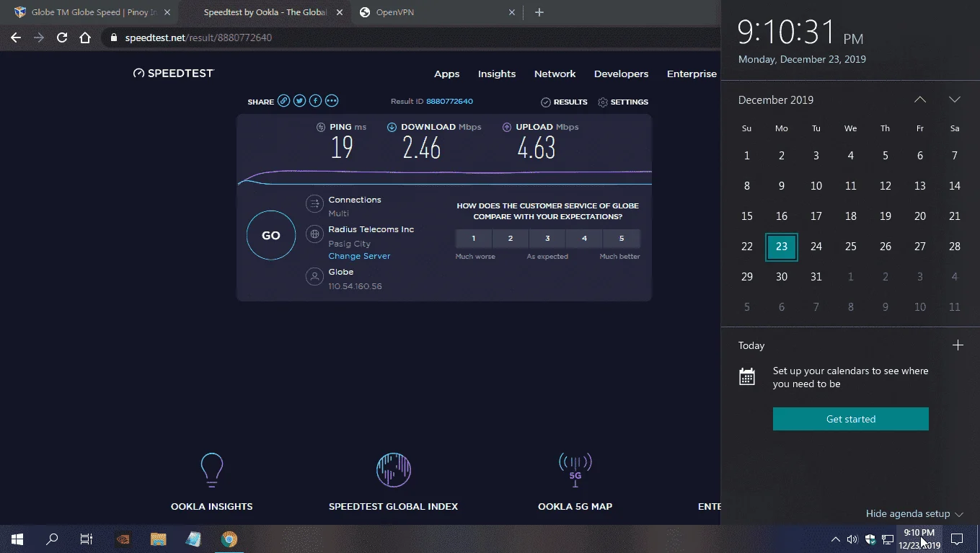
Task: Rate customer service as 1
Action: coord(474,239)
